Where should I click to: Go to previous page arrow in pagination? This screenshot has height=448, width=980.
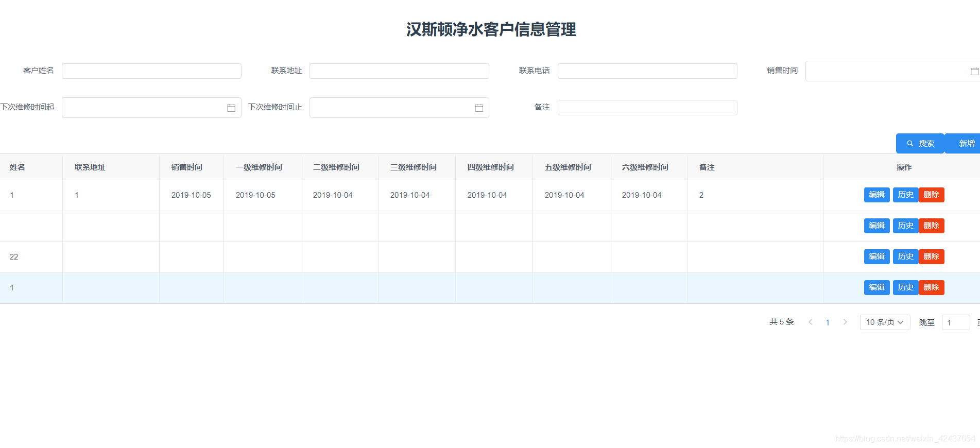(x=810, y=322)
